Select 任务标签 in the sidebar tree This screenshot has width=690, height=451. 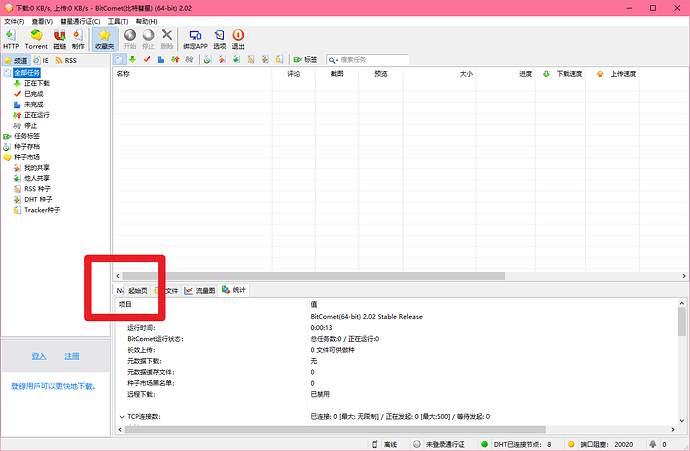[27, 136]
